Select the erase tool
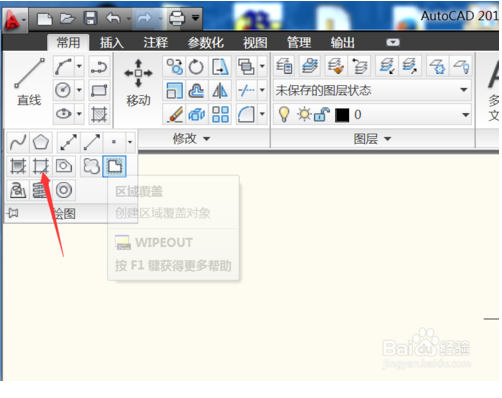 [175, 114]
